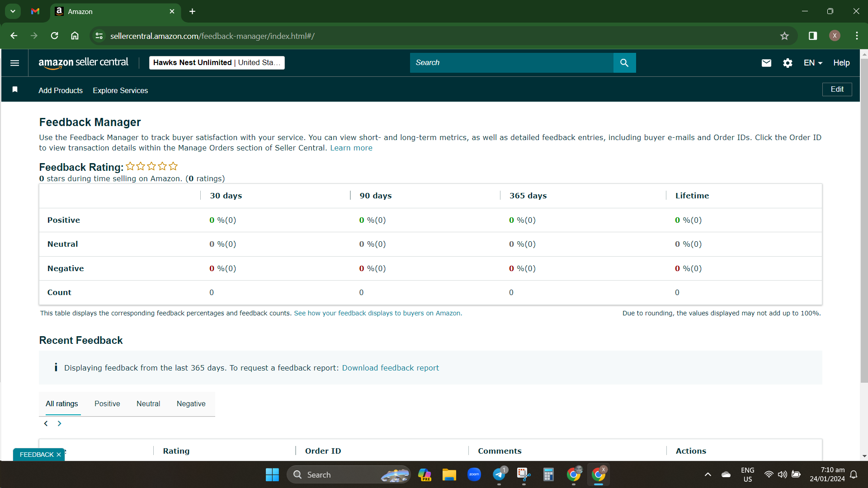Click the page vertical scrollbar thumb
Viewport: 868px width, 488px height.
click(x=864, y=221)
